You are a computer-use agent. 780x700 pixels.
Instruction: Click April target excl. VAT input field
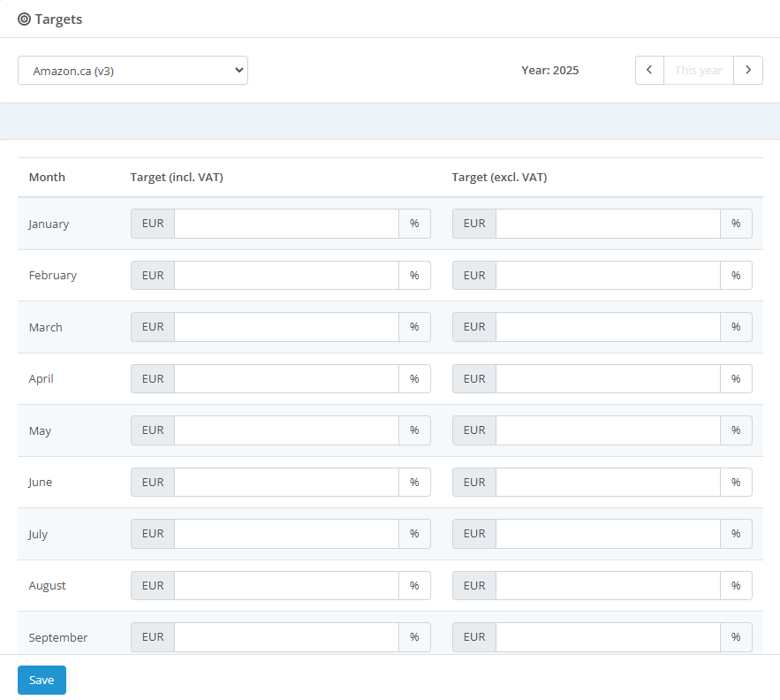(608, 378)
